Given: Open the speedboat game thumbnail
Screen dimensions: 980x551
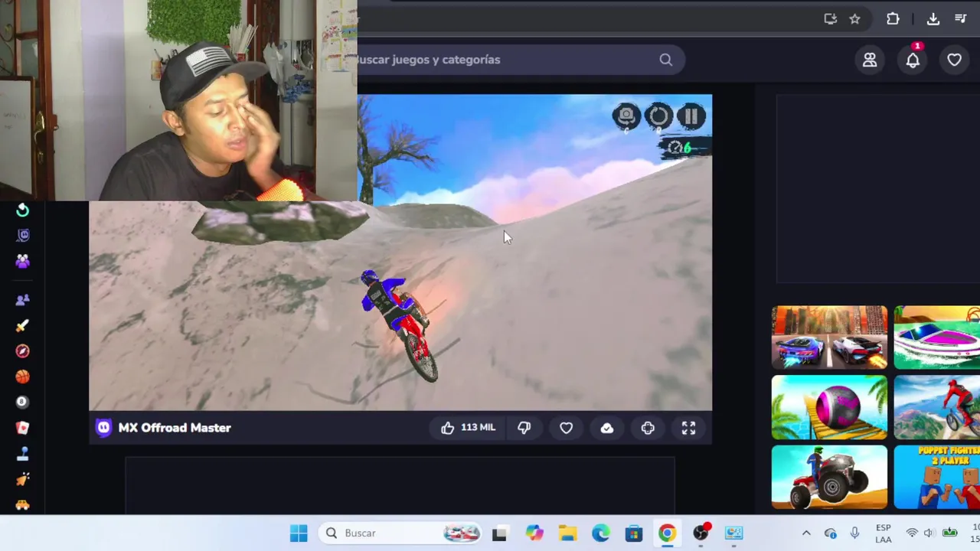Looking at the screenshot, I should 937,337.
